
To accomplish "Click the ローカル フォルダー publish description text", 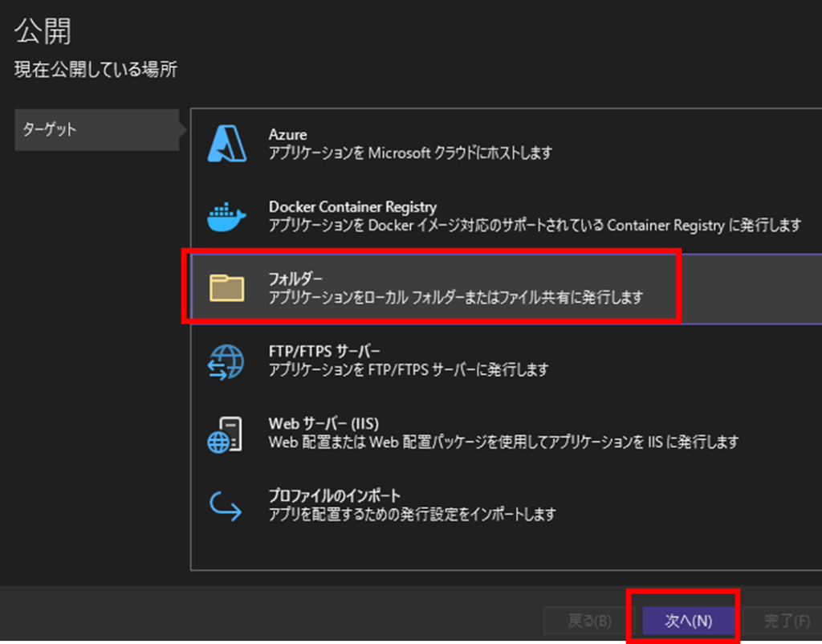I will (x=456, y=297).
